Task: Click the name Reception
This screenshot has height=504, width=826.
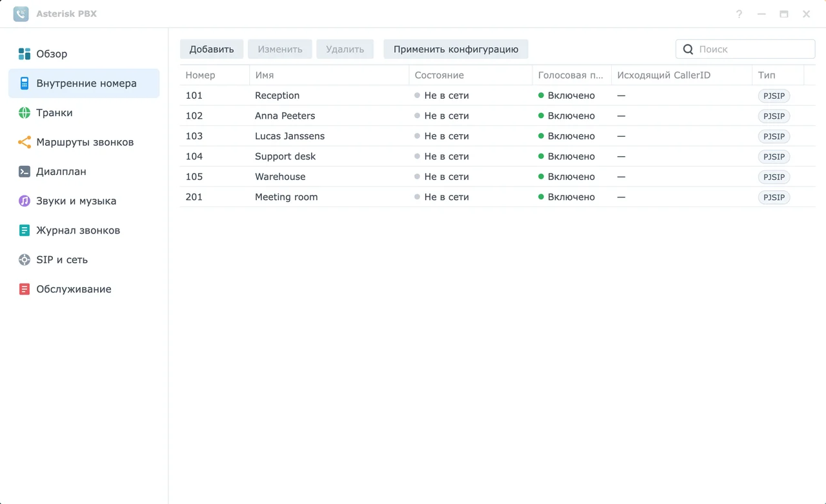Action: 277,96
